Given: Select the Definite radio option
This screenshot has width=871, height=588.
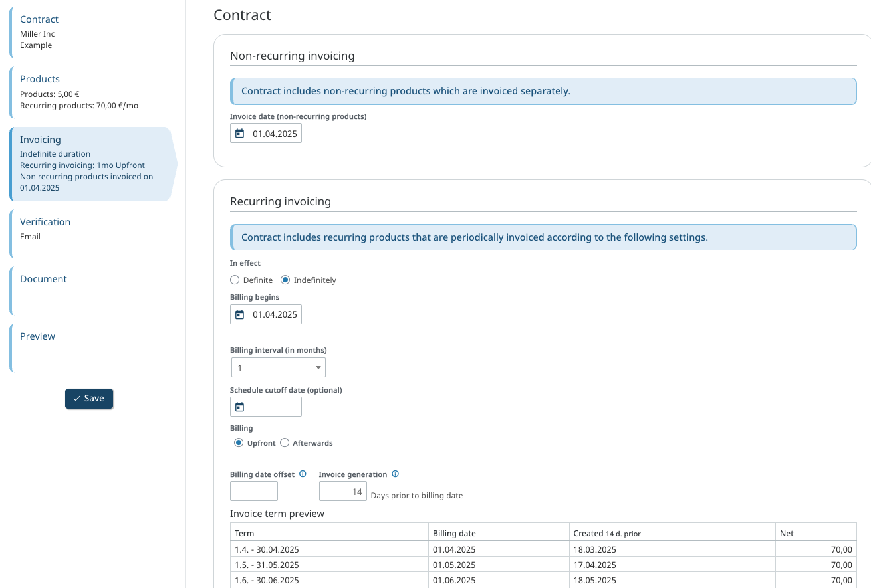Looking at the screenshot, I should 235,280.
